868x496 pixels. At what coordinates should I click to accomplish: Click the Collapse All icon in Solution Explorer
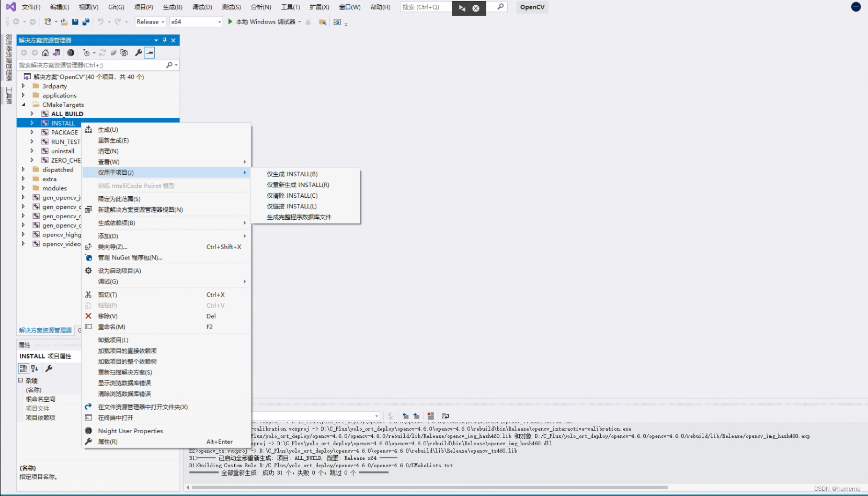[x=113, y=52]
